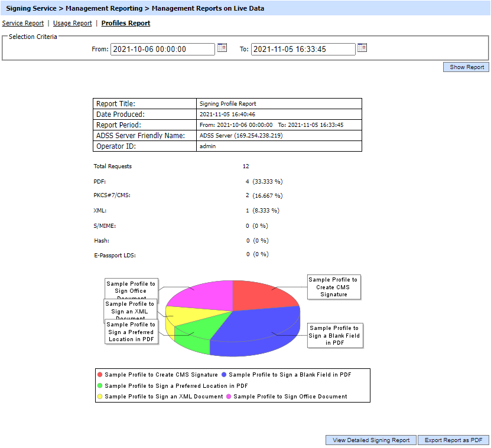
Task: Click the To date input field
Action: pyautogui.click(x=303, y=49)
